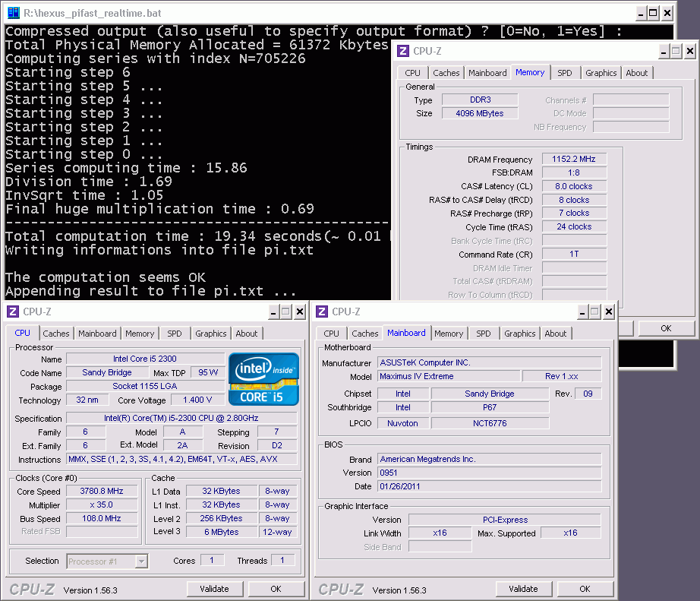Click the Cycle Time 24 clocks value
Image resolution: width=700 pixels, height=601 pixels.
[574, 227]
